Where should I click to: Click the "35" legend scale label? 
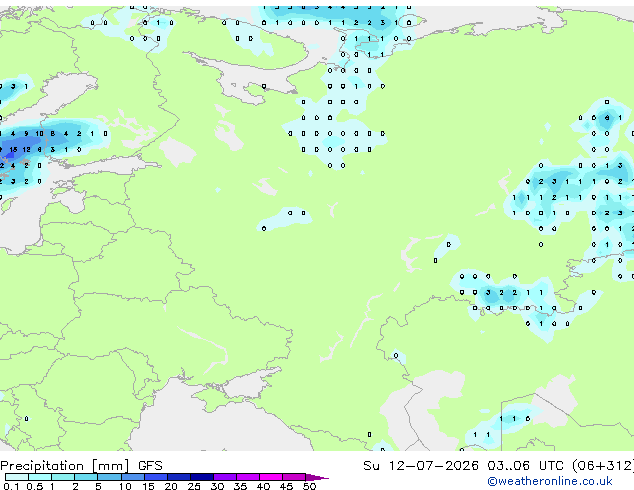240,486
